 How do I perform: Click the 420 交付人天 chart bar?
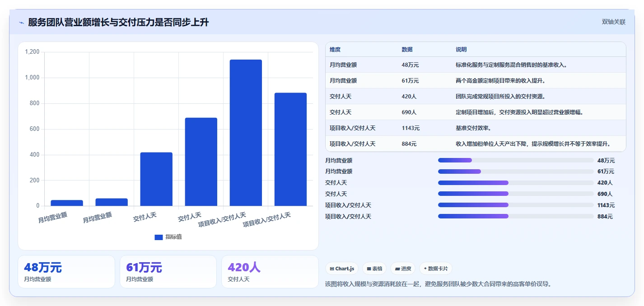156,179
